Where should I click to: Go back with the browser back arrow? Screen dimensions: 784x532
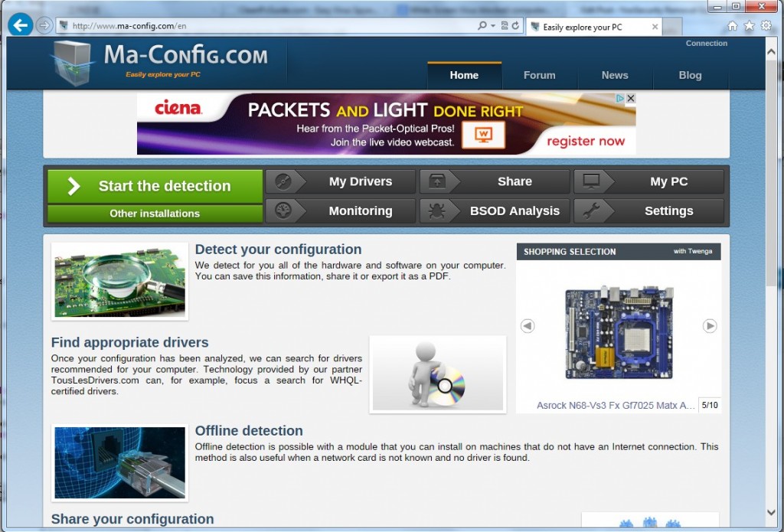coord(21,24)
